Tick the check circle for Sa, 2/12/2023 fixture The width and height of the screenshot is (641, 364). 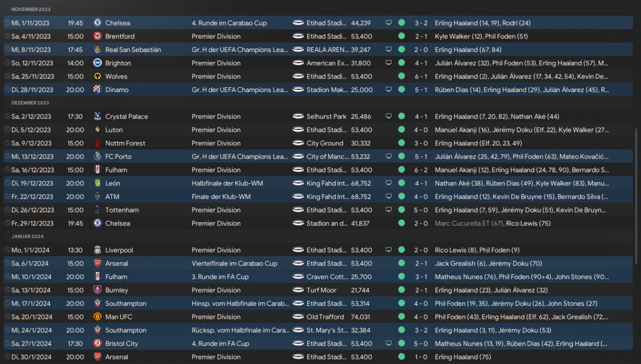[x=8, y=117]
